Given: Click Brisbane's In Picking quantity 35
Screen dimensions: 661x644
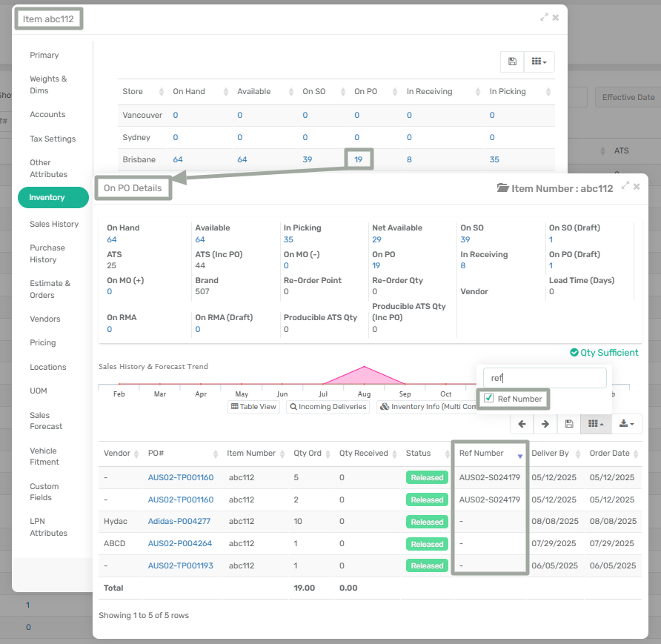Looking at the screenshot, I should pos(494,159).
